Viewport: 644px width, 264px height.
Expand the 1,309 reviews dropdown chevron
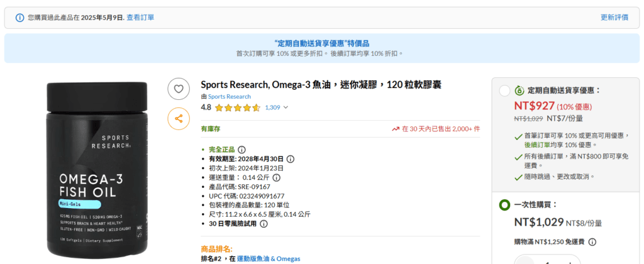click(x=286, y=107)
